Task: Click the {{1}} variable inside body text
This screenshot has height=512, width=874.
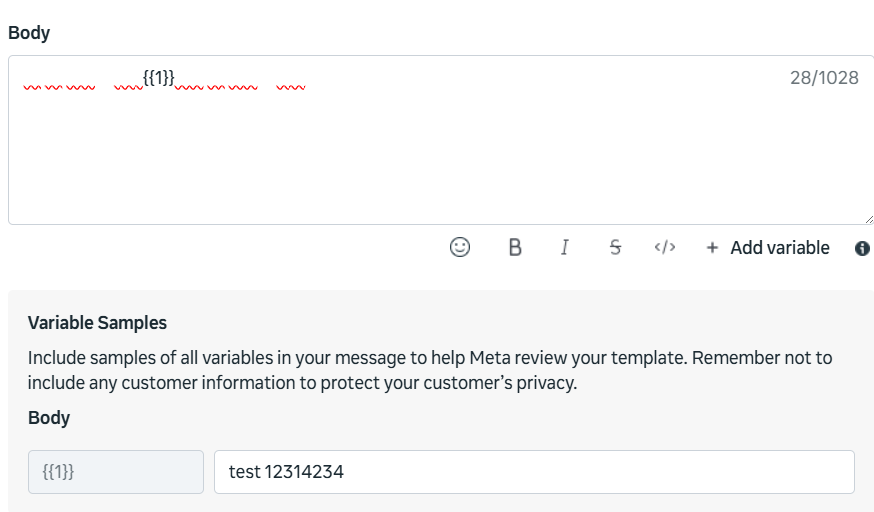Action: [159, 77]
